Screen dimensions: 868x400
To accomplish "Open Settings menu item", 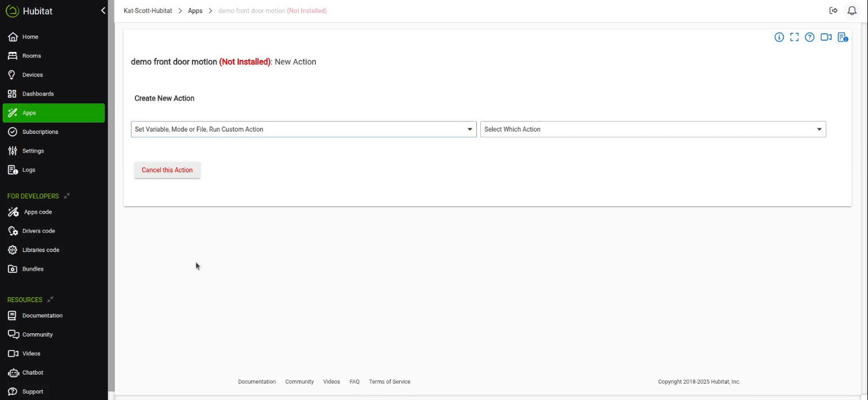I will 54,151.
